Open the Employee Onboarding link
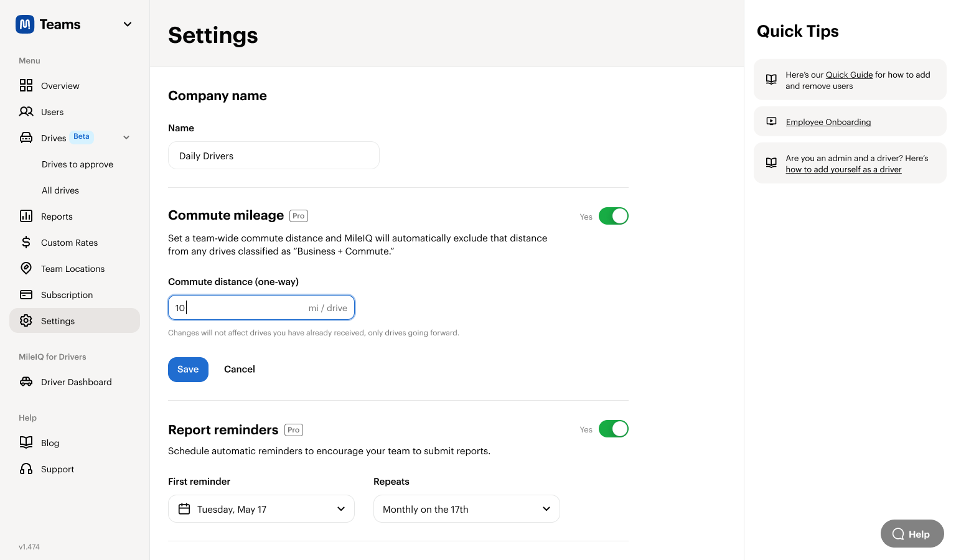 (828, 122)
